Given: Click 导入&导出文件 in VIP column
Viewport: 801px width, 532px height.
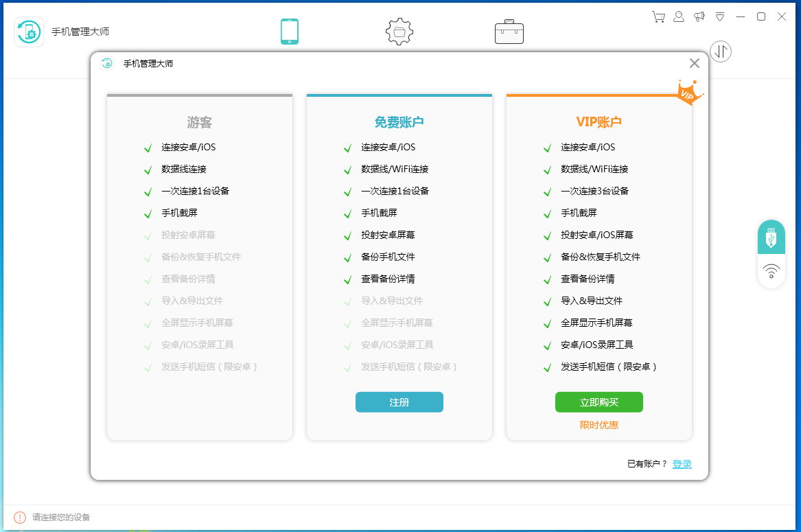Looking at the screenshot, I should pyautogui.click(x=592, y=301).
